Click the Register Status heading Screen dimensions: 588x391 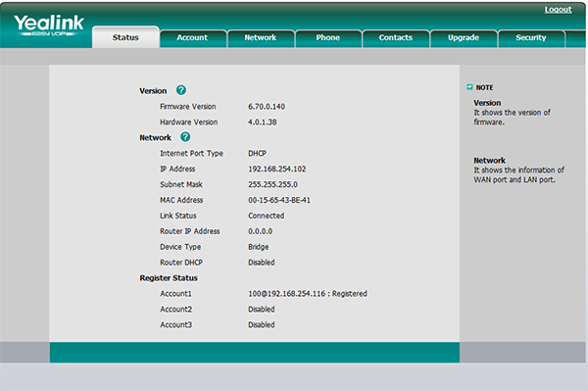click(169, 278)
